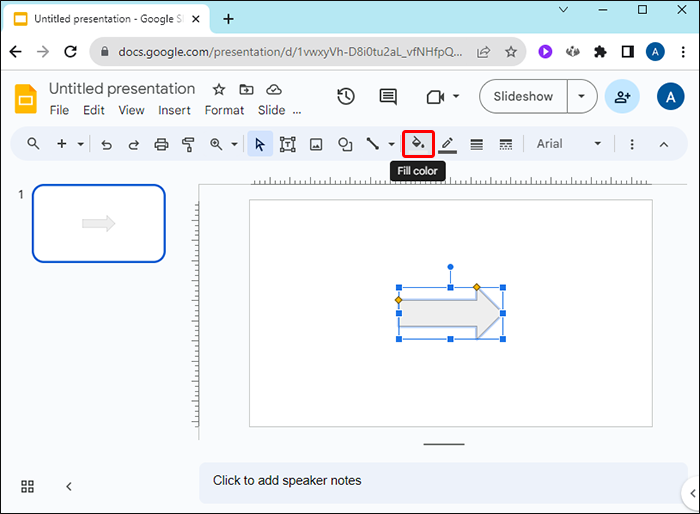Image resolution: width=700 pixels, height=514 pixels.
Task: Open the Shape insert tool
Action: pos(345,144)
